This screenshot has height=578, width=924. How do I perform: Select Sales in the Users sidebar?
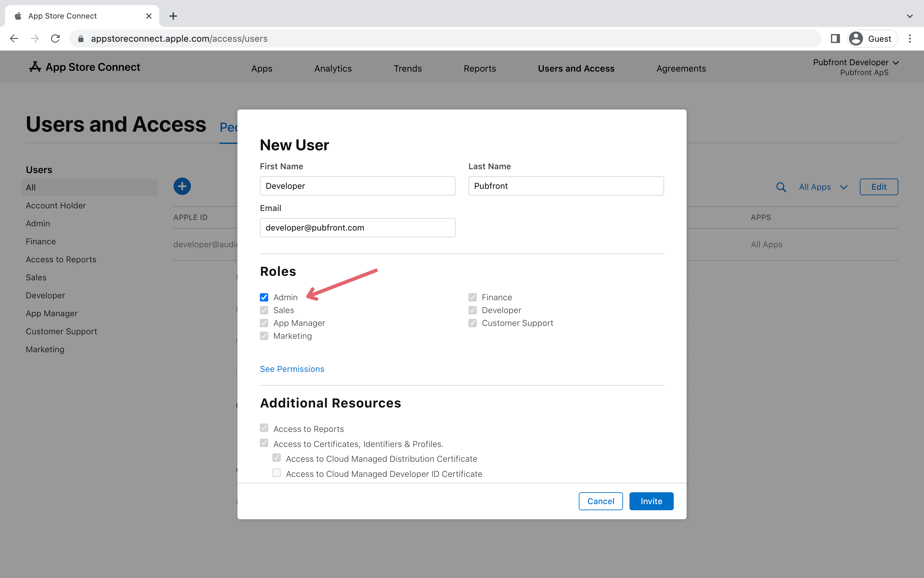36,277
